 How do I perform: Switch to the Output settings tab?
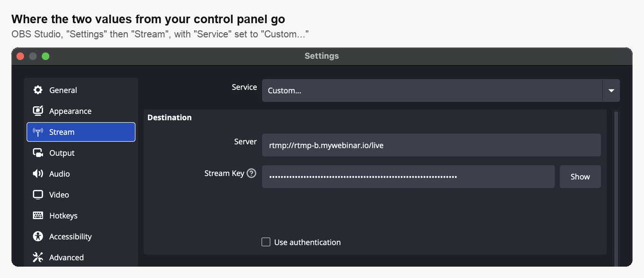tap(81, 152)
